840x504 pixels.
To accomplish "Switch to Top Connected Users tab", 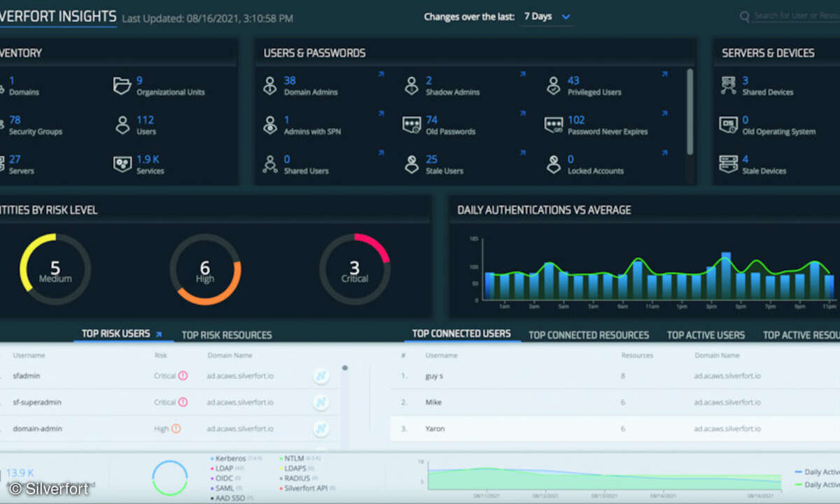I will pos(461,334).
